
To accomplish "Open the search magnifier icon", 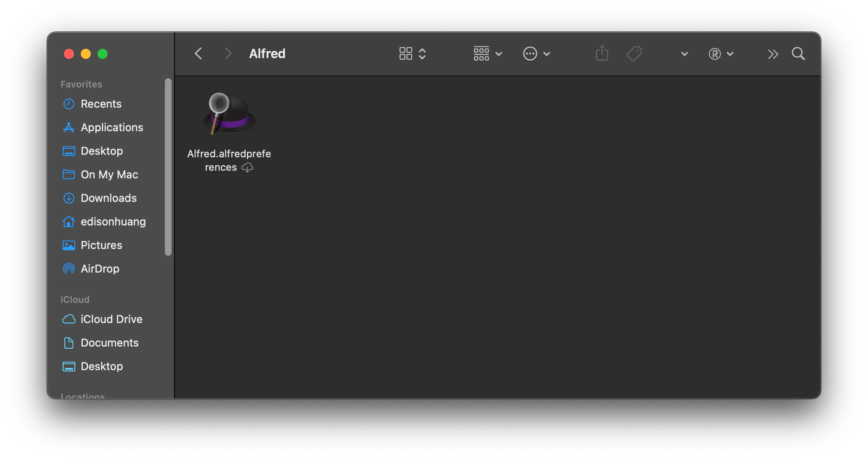I will (798, 54).
